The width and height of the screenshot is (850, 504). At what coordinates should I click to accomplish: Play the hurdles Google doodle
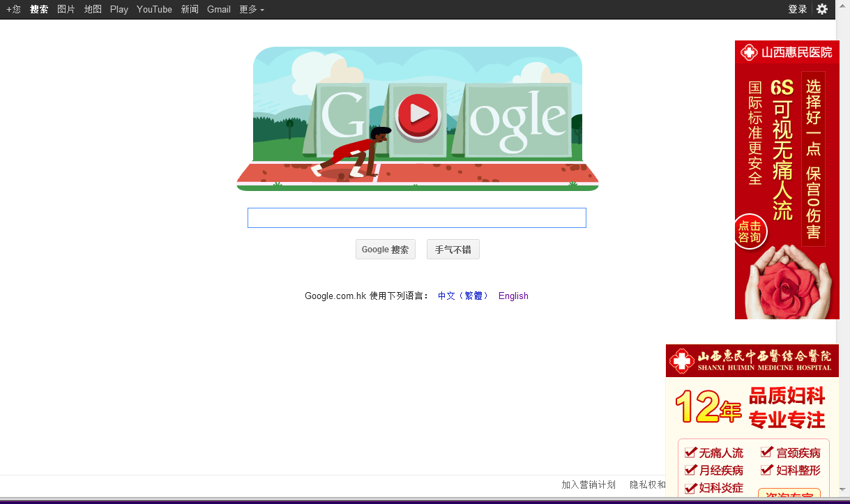418,114
